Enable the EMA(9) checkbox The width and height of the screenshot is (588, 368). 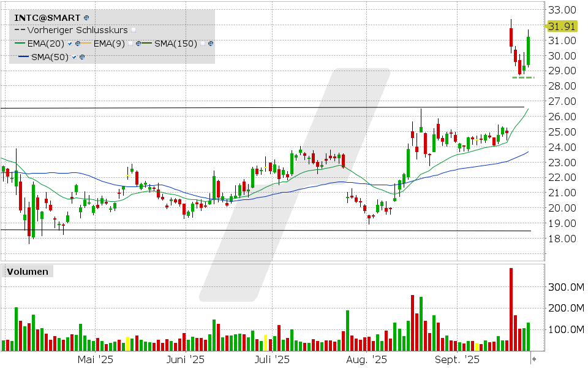pos(131,44)
